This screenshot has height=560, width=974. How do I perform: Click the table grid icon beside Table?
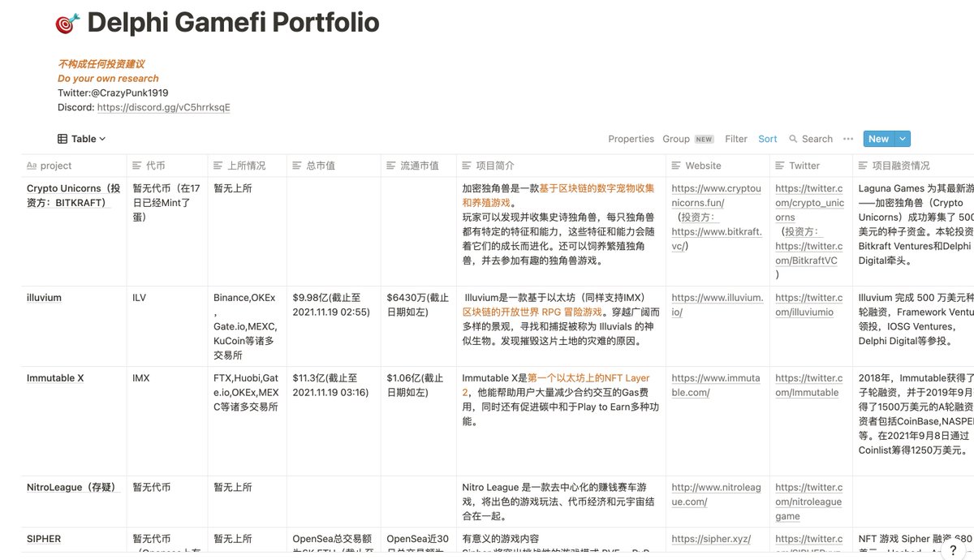pyautogui.click(x=62, y=139)
